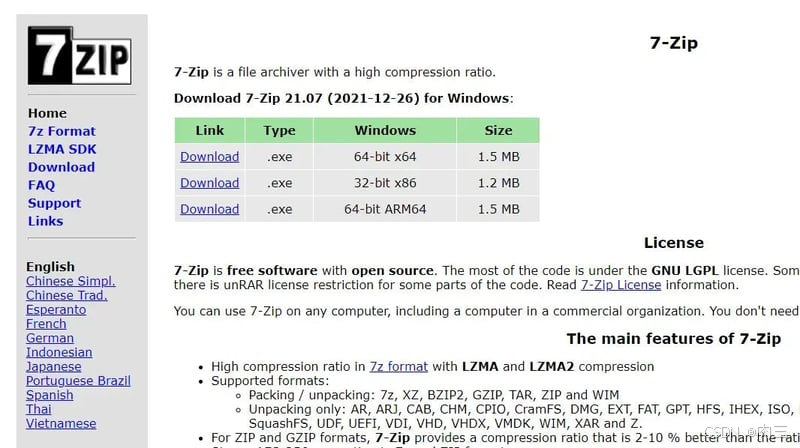This screenshot has height=448, width=800.
Task: Click the 1.5 MB size in ARM64 row
Action: 498,209
